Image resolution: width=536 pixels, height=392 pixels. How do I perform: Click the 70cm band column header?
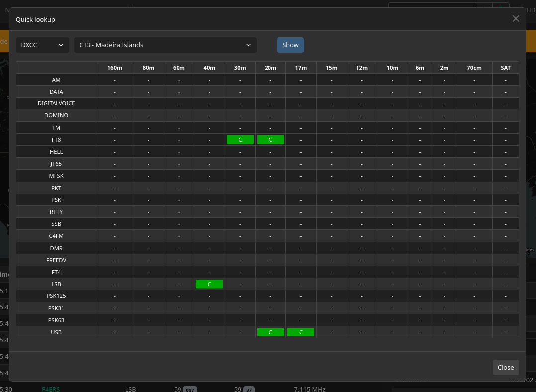474,67
